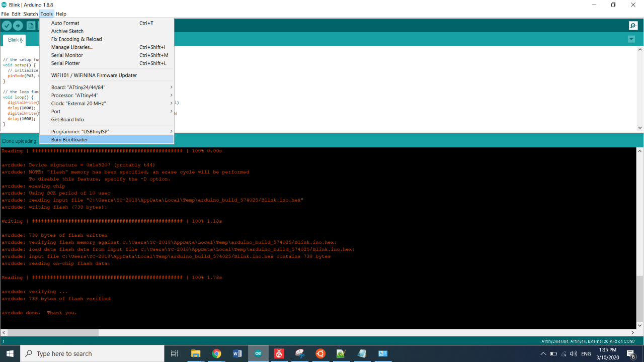Viewport: 644px width, 362px height.
Task: Open the network icon in the system tray
Action: pos(563,354)
